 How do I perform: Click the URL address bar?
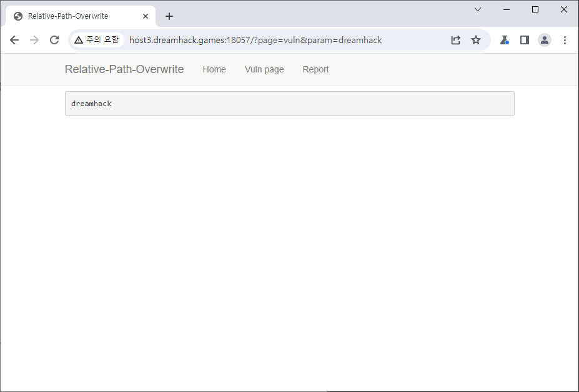(281, 40)
